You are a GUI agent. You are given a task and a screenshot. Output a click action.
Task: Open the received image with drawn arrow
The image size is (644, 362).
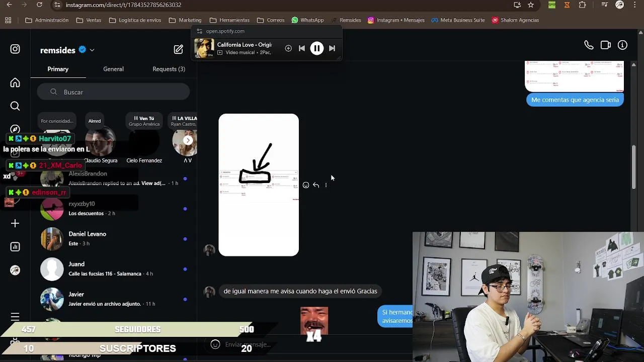(259, 185)
